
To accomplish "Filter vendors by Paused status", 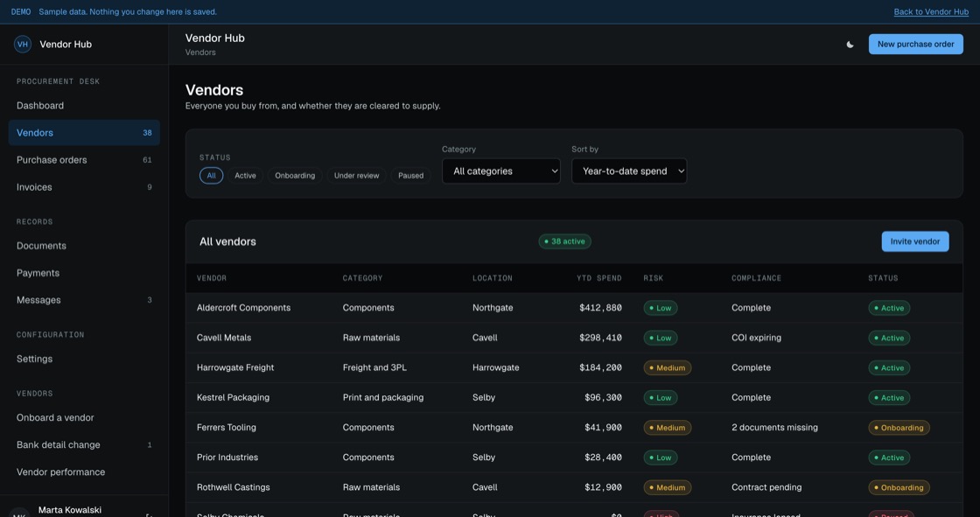I will (x=410, y=176).
